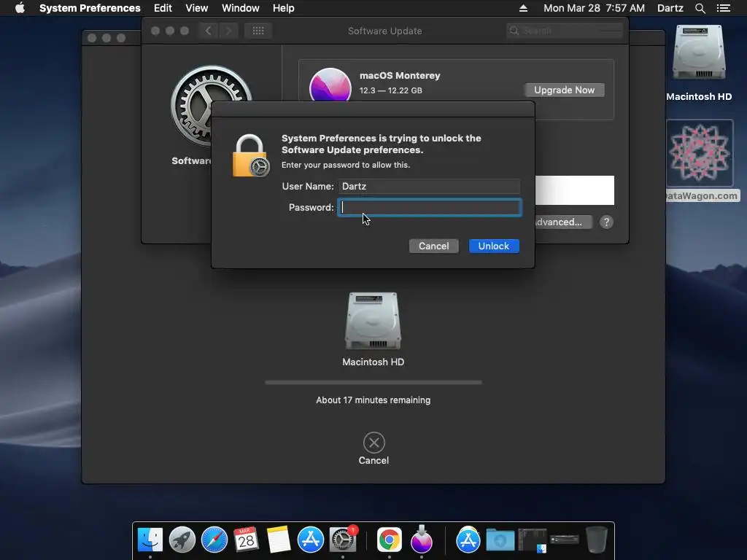Open the View menu
Viewport: 747px width, 560px height.
197,8
